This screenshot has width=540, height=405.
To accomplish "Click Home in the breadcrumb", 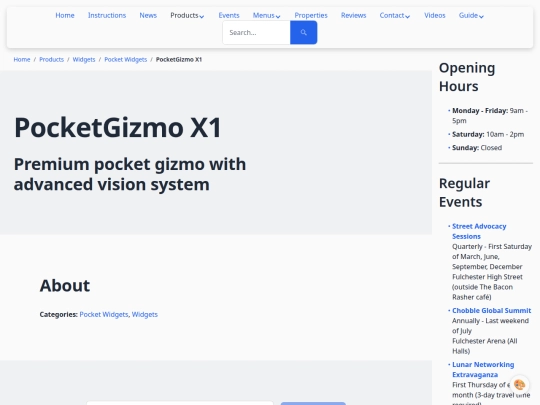I will coord(22,60).
